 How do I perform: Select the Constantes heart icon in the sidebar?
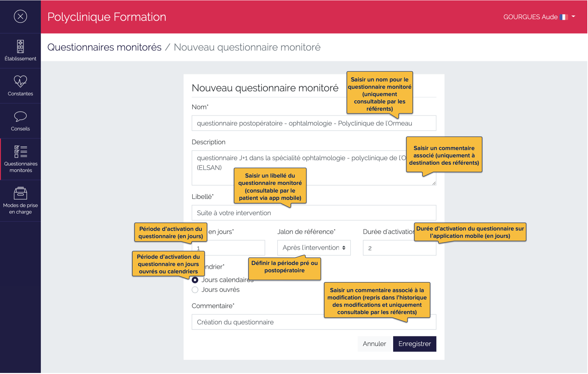click(x=21, y=81)
